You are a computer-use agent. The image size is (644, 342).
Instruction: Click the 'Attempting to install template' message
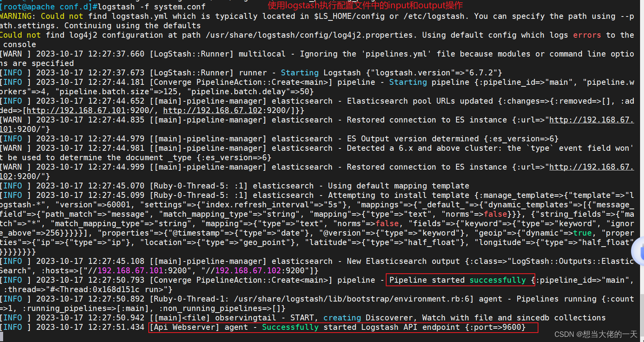pos(398,195)
